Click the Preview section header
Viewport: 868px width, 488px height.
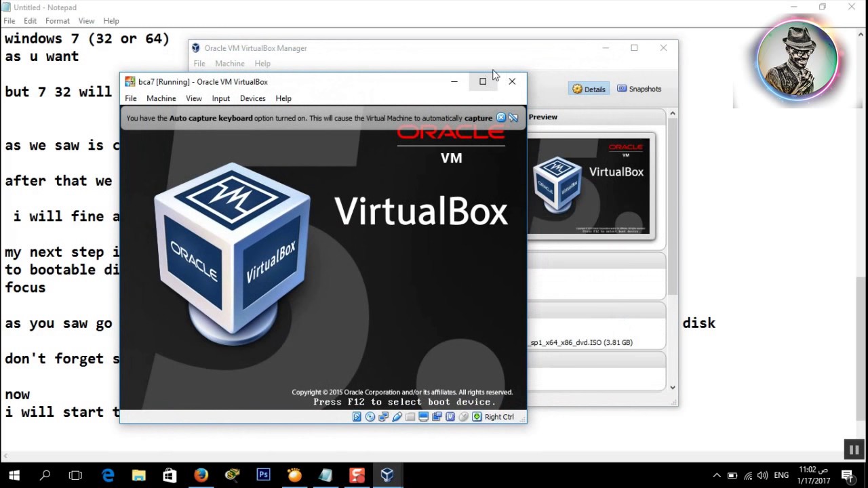[x=543, y=117]
